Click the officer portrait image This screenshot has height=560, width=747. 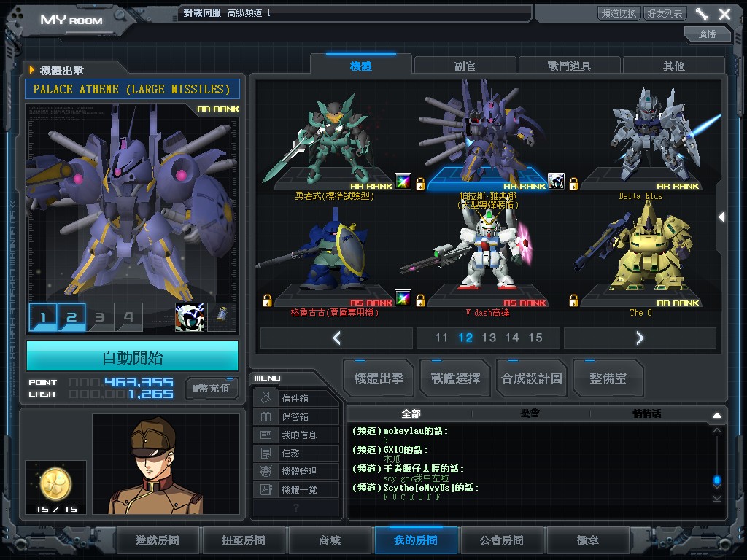click(166, 464)
